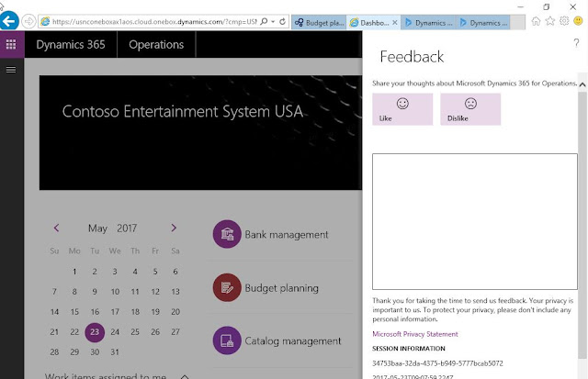This screenshot has width=588, height=379.
Task: Click the Catalog management tile label
Action: coord(293,341)
